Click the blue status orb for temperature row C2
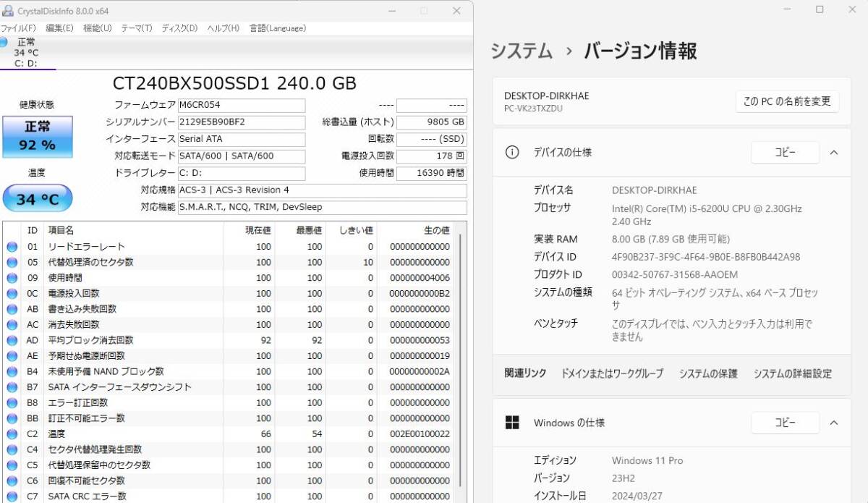The width and height of the screenshot is (868, 503). (x=12, y=434)
